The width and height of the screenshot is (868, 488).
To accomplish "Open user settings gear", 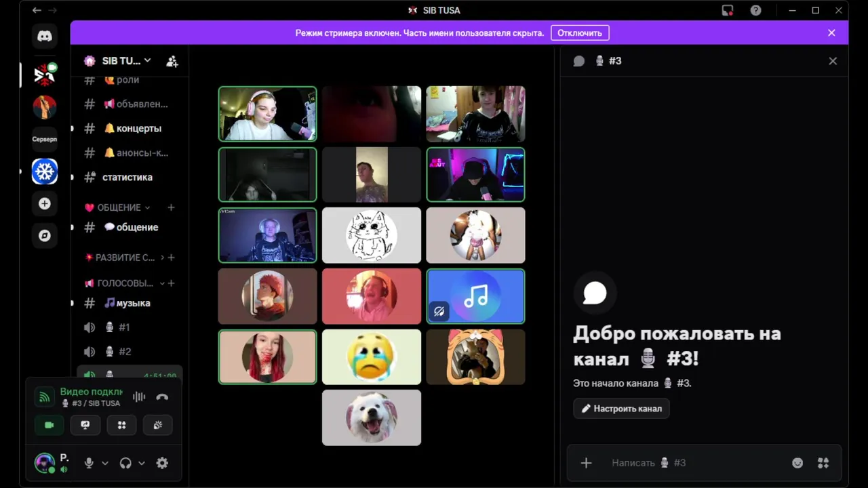I will click(x=162, y=463).
